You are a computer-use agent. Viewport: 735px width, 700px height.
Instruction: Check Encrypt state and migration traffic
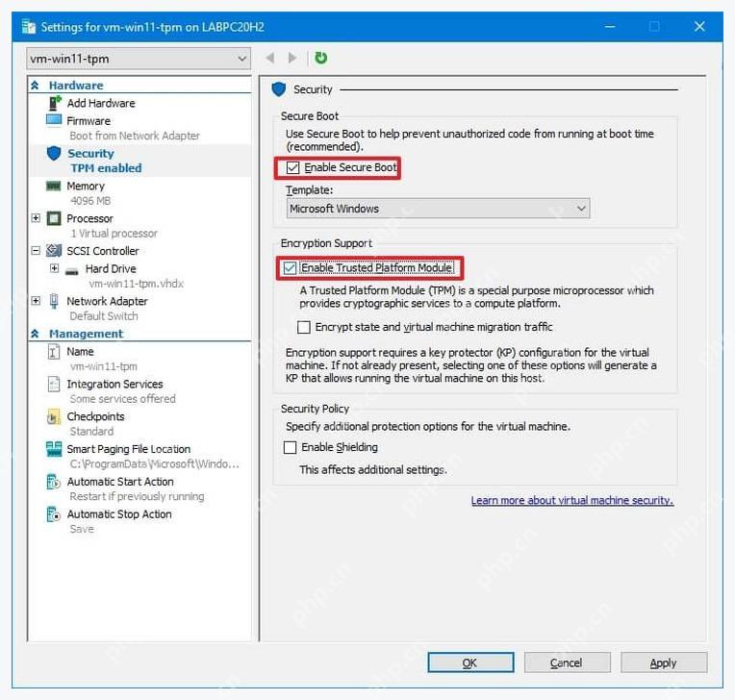[304, 327]
